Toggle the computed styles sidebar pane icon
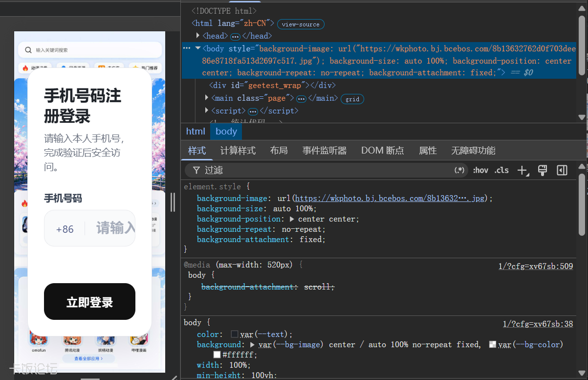The image size is (588, 380). pos(562,170)
